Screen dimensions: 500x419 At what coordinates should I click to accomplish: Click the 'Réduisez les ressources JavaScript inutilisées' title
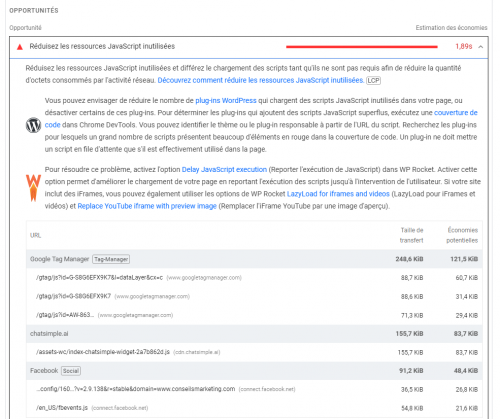pyautogui.click(x=102, y=46)
